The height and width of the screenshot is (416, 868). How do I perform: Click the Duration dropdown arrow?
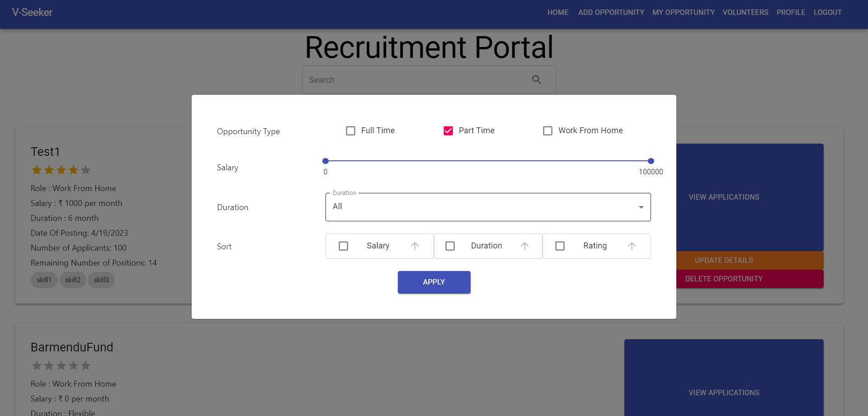(641, 207)
